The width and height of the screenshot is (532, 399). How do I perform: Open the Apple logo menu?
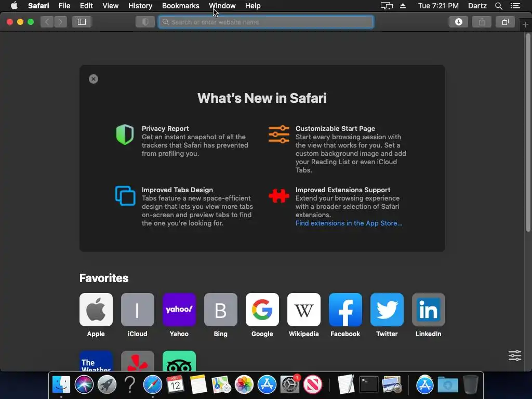tap(14, 6)
